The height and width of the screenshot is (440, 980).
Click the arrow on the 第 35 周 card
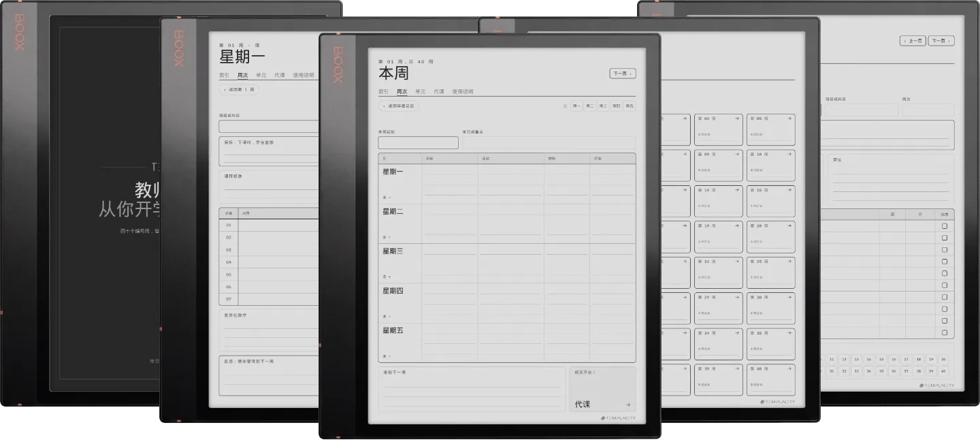[788, 333]
